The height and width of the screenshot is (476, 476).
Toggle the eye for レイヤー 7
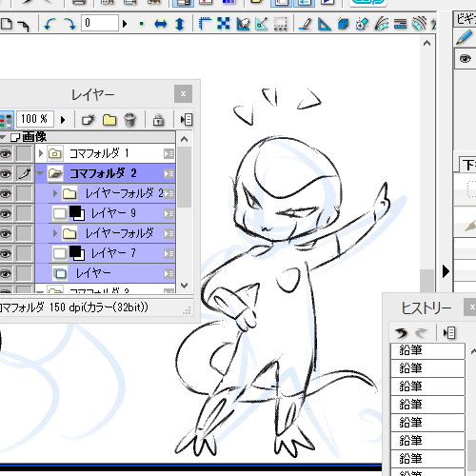tap(6, 254)
